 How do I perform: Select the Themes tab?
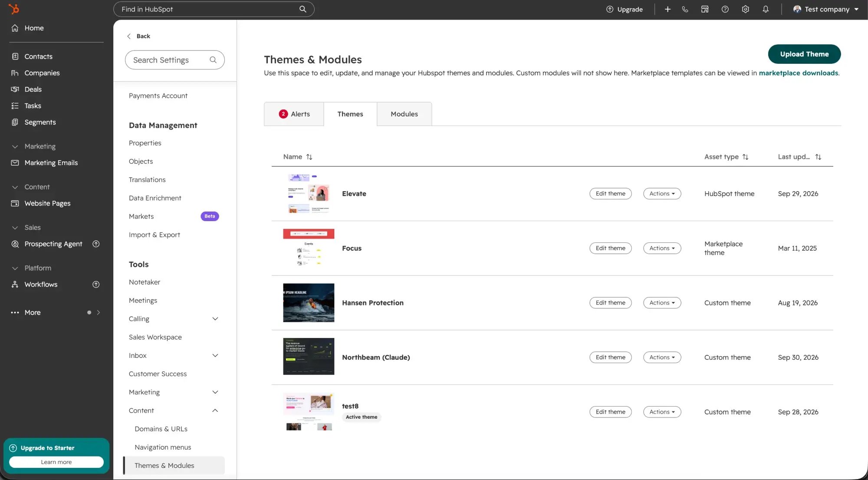350,114
